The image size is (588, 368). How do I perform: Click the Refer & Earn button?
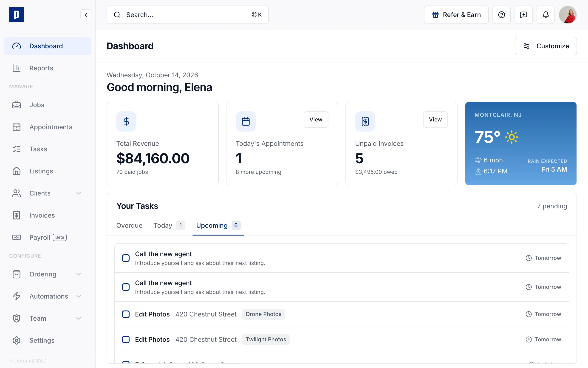point(456,15)
